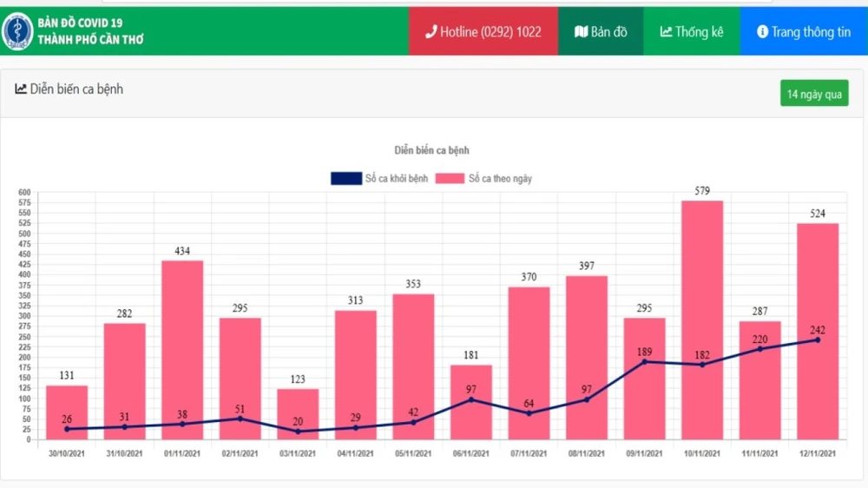Click the line chart icon beside Diễn biến ca bệnh
The width and height of the screenshot is (868, 488).
(x=21, y=89)
